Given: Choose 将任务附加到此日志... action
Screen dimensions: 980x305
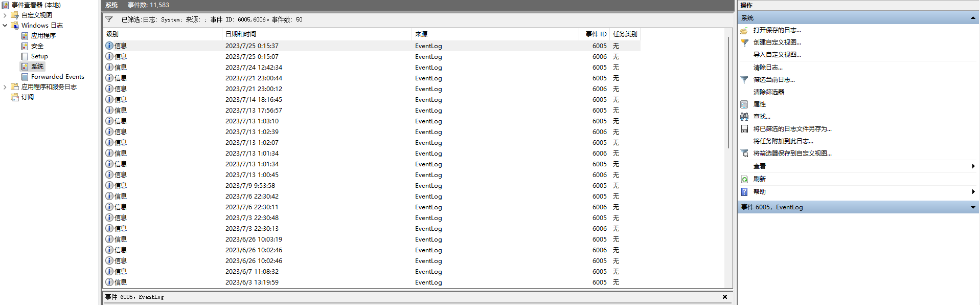Looking at the screenshot, I should coord(783,141).
